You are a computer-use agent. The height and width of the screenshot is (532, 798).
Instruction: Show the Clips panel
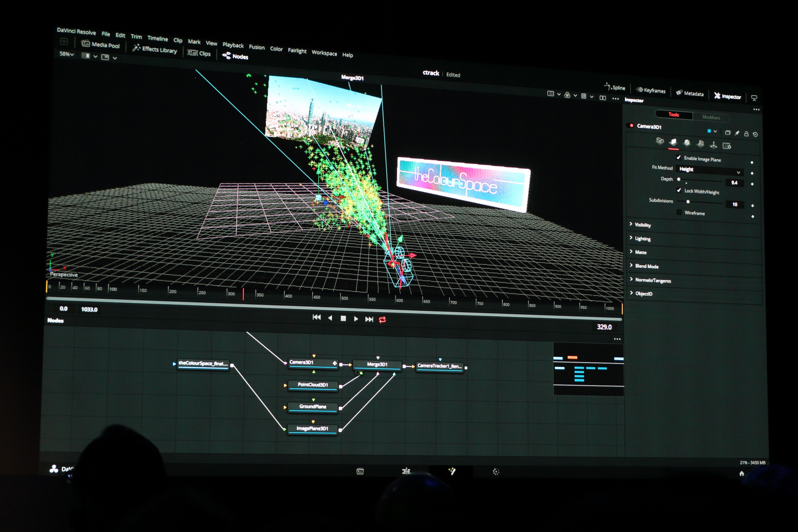[x=199, y=53]
